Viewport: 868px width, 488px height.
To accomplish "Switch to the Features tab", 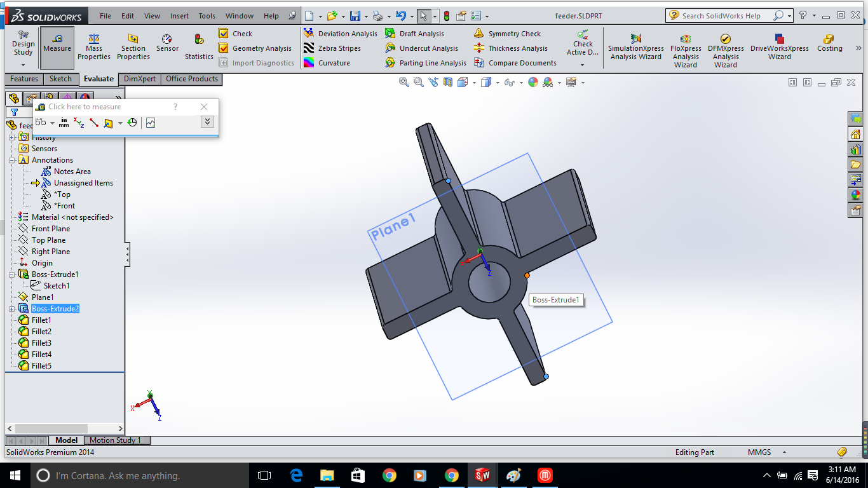I will pyautogui.click(x=24, y=79).
